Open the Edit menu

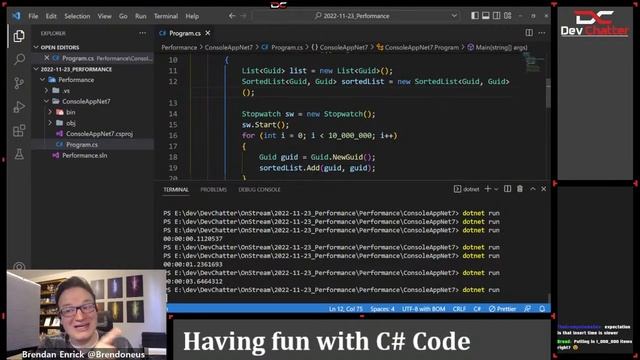coord(51,16)
